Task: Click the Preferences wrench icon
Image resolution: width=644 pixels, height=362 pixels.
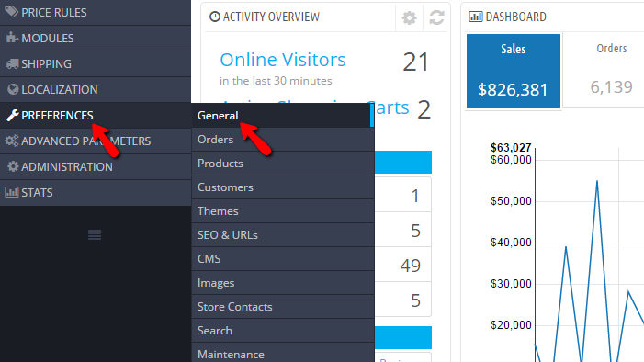Action: click(13, 116)
